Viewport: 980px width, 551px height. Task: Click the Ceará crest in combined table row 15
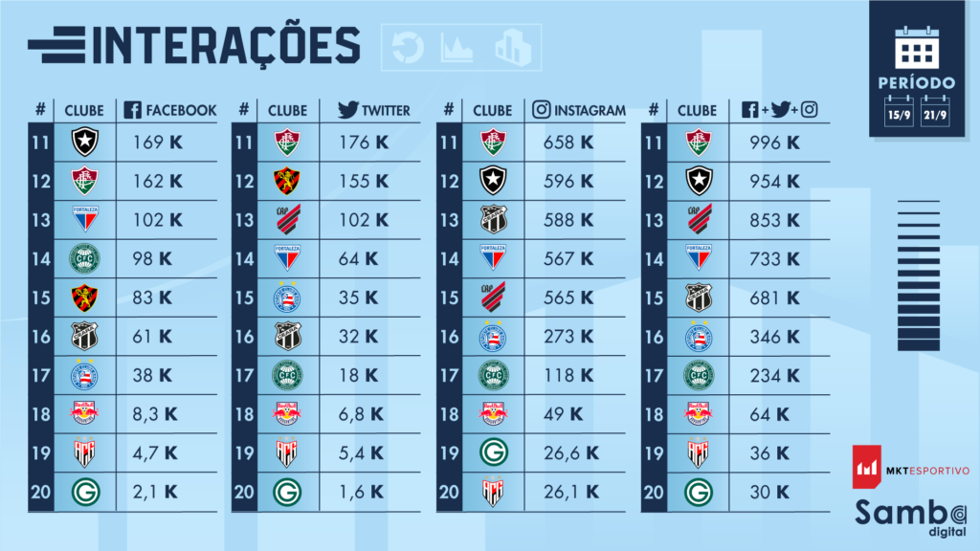click(x=698, y=297)
